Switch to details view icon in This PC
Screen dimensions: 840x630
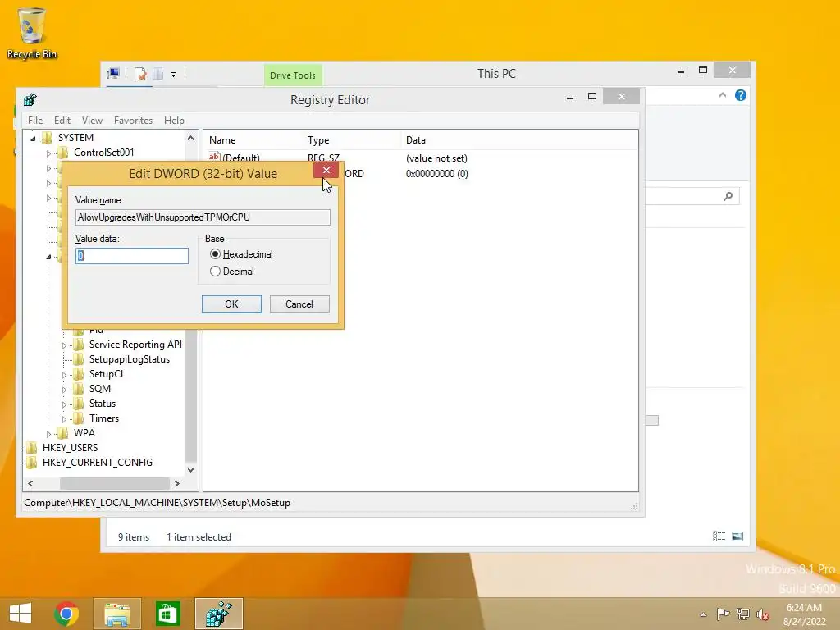719,536
